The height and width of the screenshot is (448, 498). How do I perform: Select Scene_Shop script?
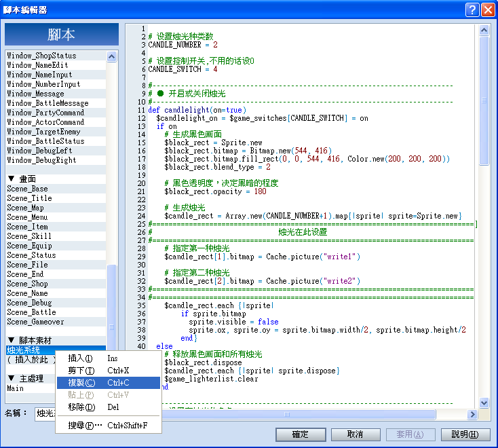(x=56, y=284)
